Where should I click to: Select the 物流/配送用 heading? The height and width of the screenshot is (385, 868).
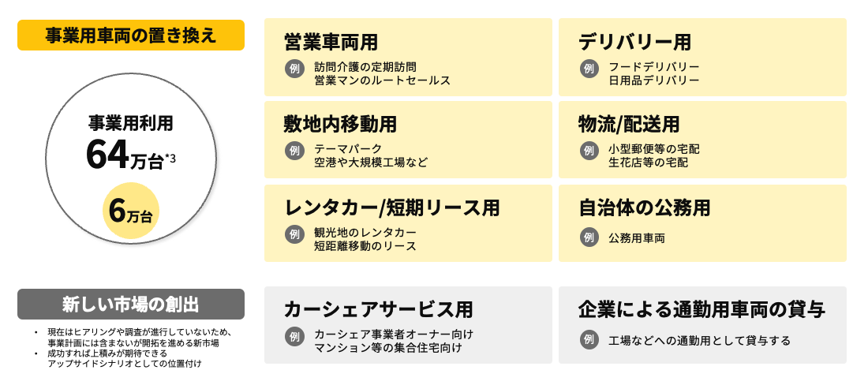tap(629, 124)
